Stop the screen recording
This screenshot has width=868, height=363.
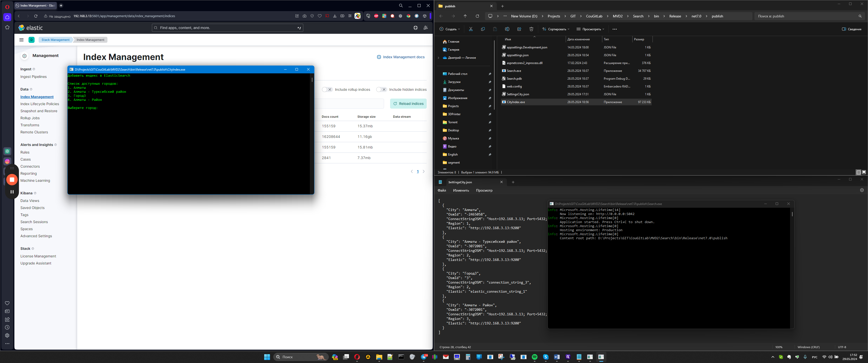pyautogui.click(x=12, y=179)
